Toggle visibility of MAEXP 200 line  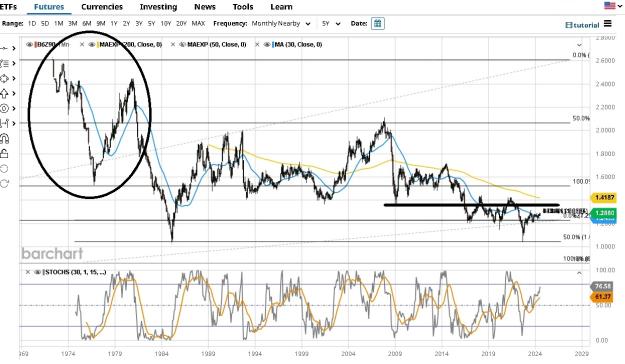(x=92, y=45)
